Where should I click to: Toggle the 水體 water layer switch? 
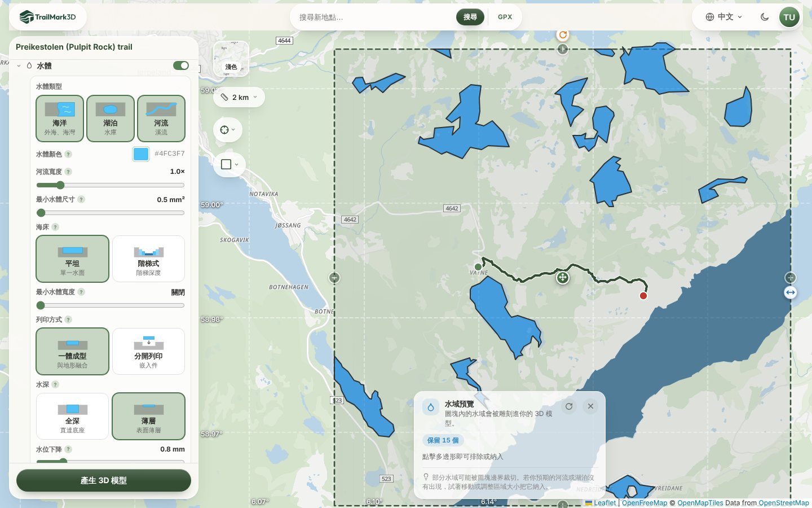coord(181,65)
